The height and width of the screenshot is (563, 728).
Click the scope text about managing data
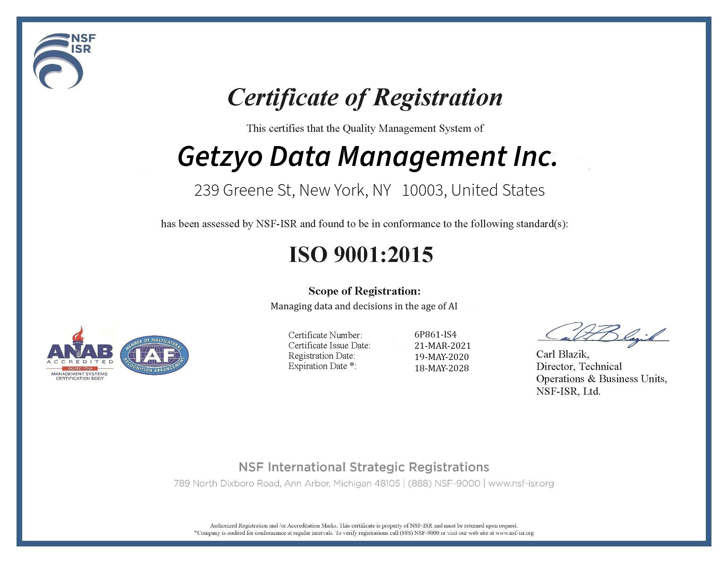click(364, 306)
